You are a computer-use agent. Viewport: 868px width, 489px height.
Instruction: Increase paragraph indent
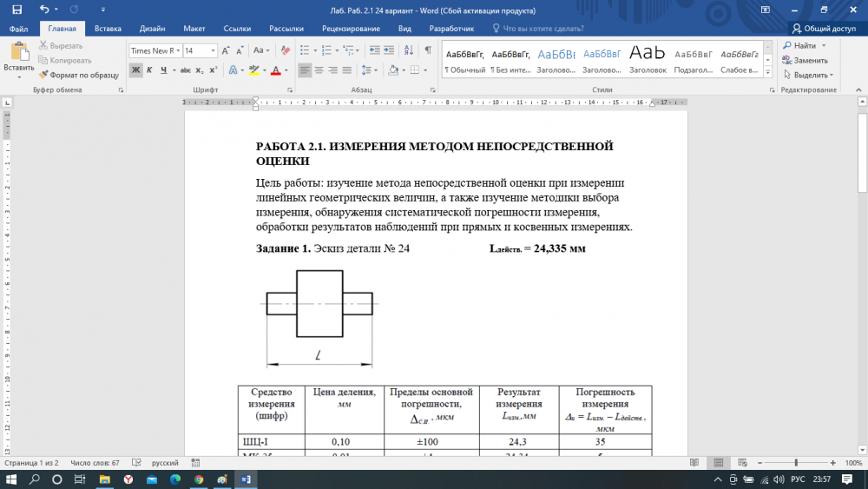coord(389,50)
